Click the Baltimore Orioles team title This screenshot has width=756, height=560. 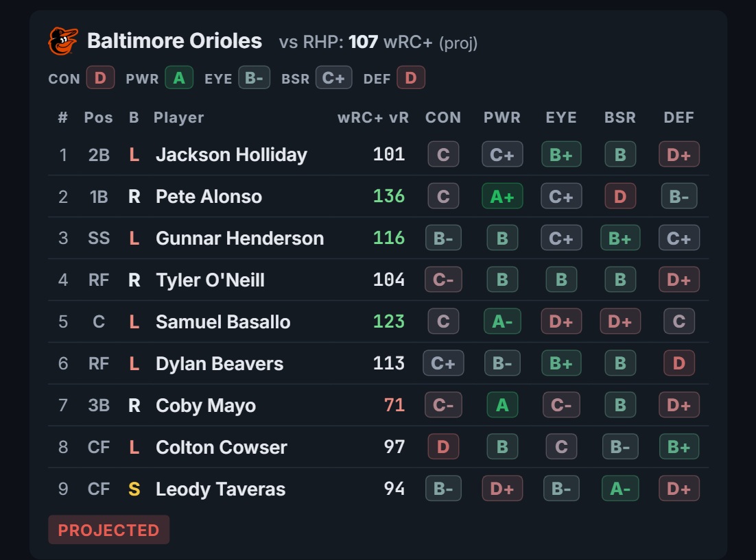tap(174, 41)
